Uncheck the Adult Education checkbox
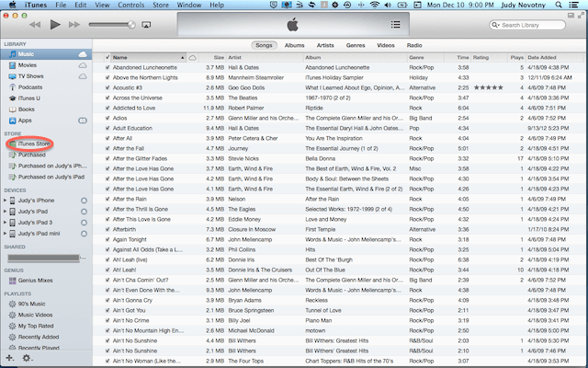Viewport: 588px width, 368px height. 107,129
